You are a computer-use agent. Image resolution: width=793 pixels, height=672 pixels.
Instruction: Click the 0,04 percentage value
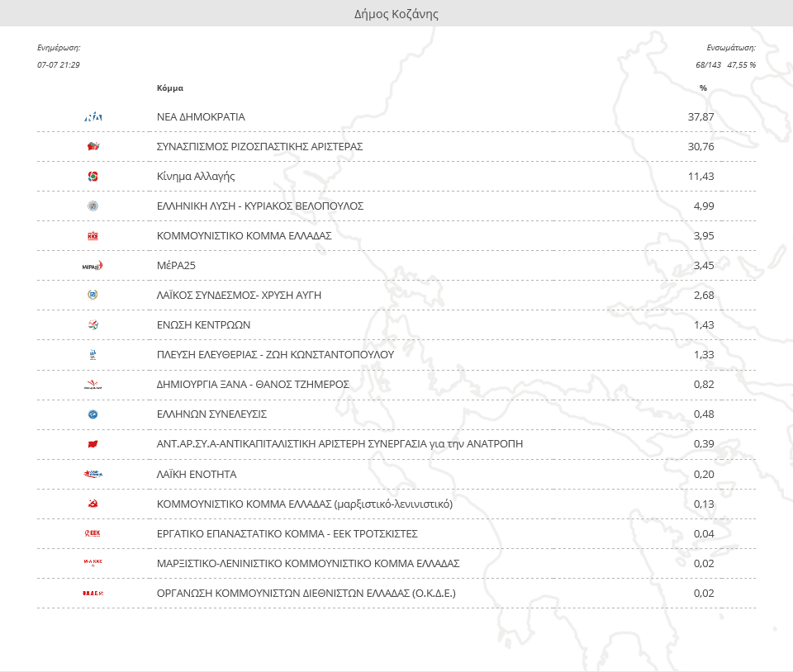tap(704, 533)
